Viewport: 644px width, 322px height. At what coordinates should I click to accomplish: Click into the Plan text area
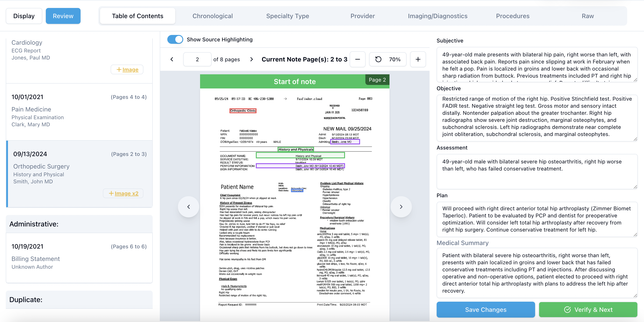537,219
